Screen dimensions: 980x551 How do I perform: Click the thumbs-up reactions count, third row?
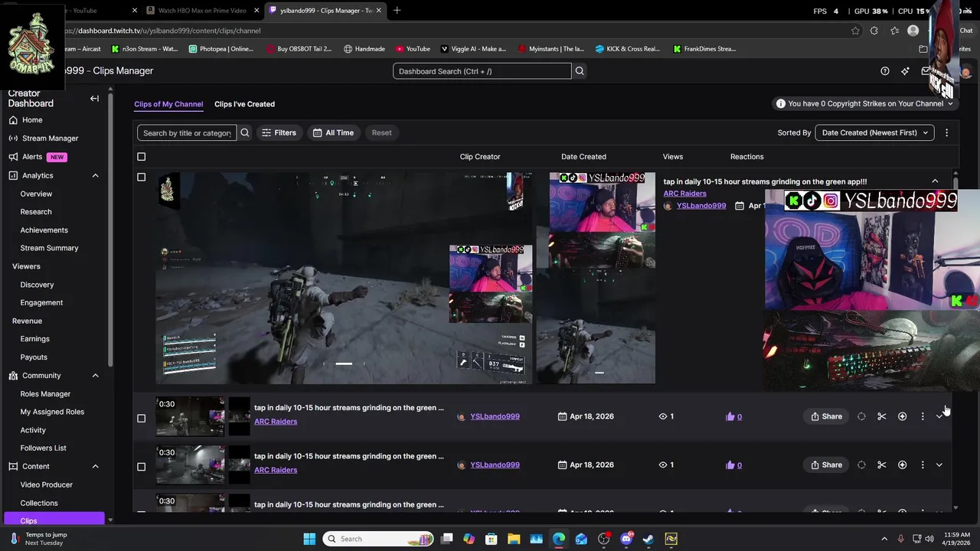click(733, 465)
